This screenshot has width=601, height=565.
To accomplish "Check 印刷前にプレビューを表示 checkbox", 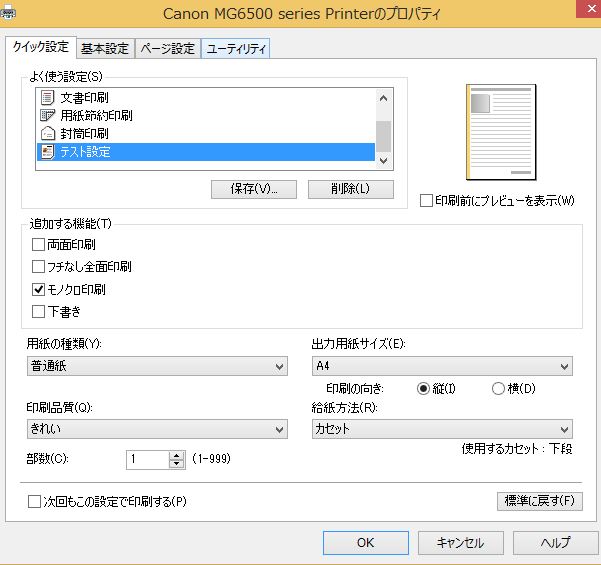I will (x=426, y=200).
